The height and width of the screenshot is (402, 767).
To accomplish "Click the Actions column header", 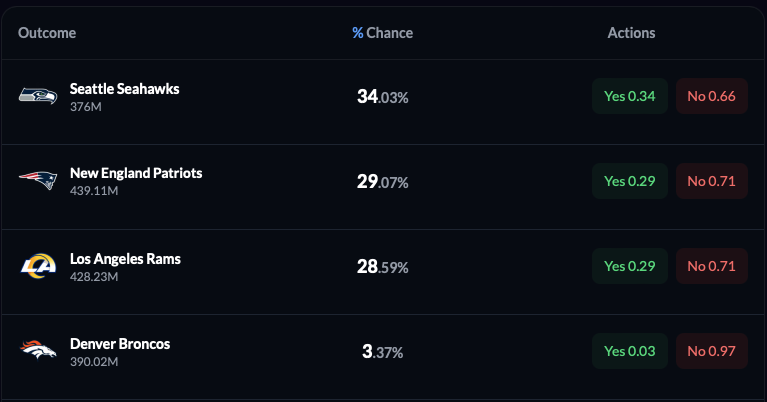I will click(631, 33).
